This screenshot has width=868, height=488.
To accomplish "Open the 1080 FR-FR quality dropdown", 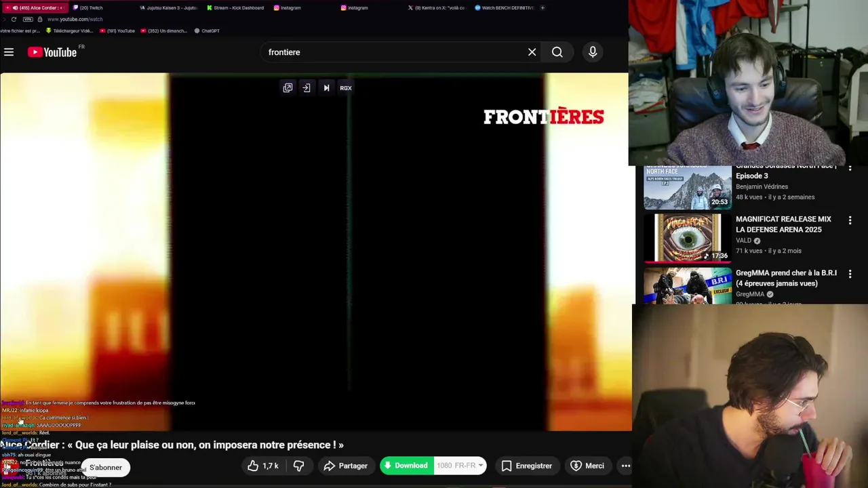I will 460,466.
